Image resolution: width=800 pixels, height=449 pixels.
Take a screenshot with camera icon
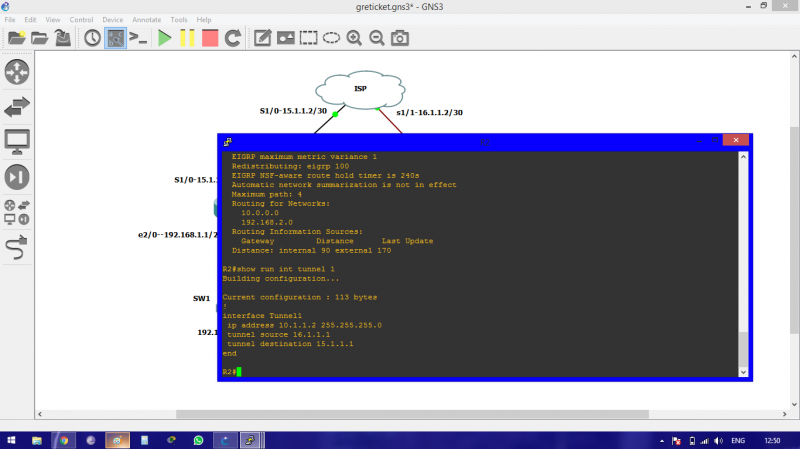pyautogui.click(x=399, y=38)
